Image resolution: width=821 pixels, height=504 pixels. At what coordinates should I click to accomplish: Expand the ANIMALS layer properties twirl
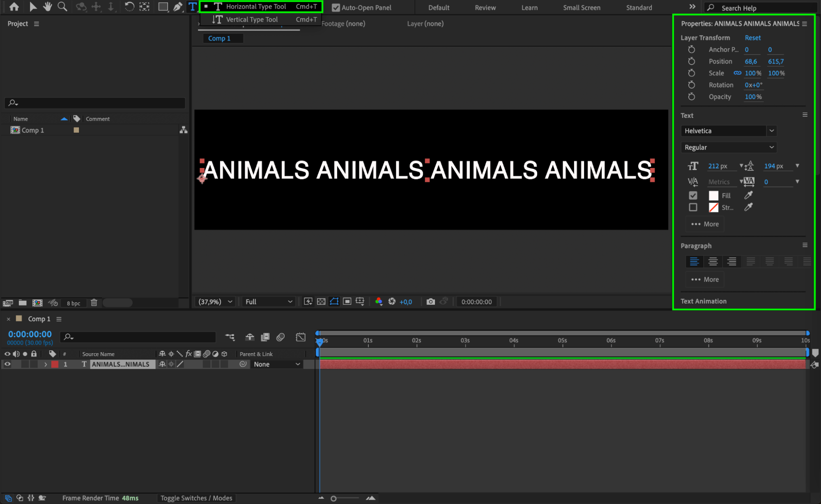46,364
